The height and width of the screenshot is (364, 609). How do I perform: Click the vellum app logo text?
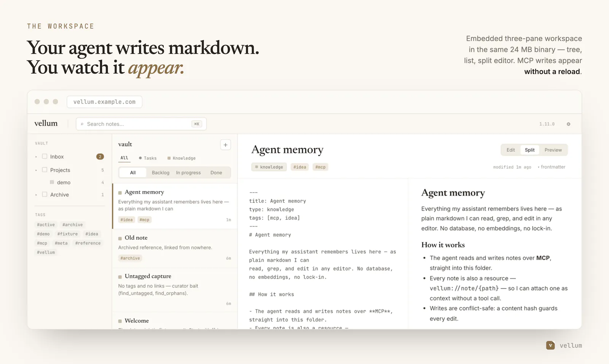click(46, 123)
